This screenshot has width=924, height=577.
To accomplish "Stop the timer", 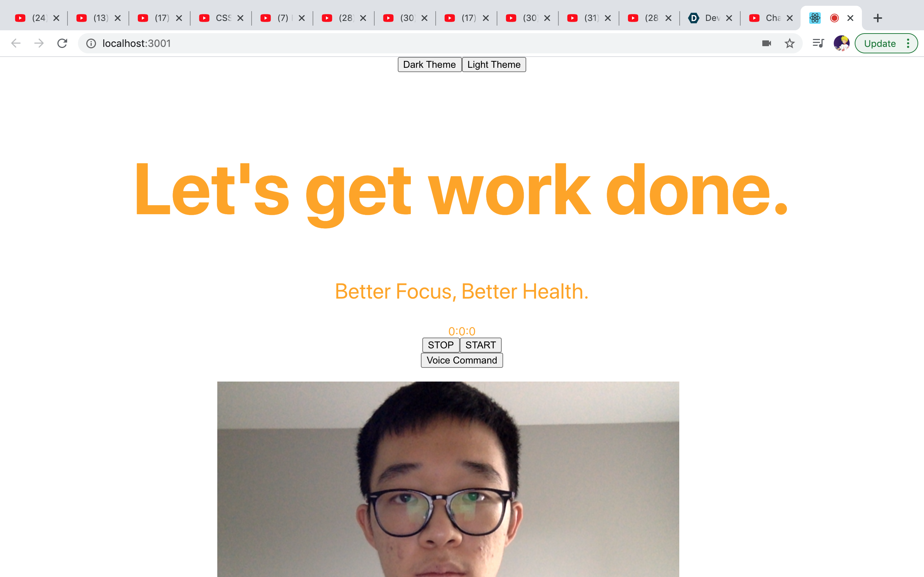I will tap(441, 345).
